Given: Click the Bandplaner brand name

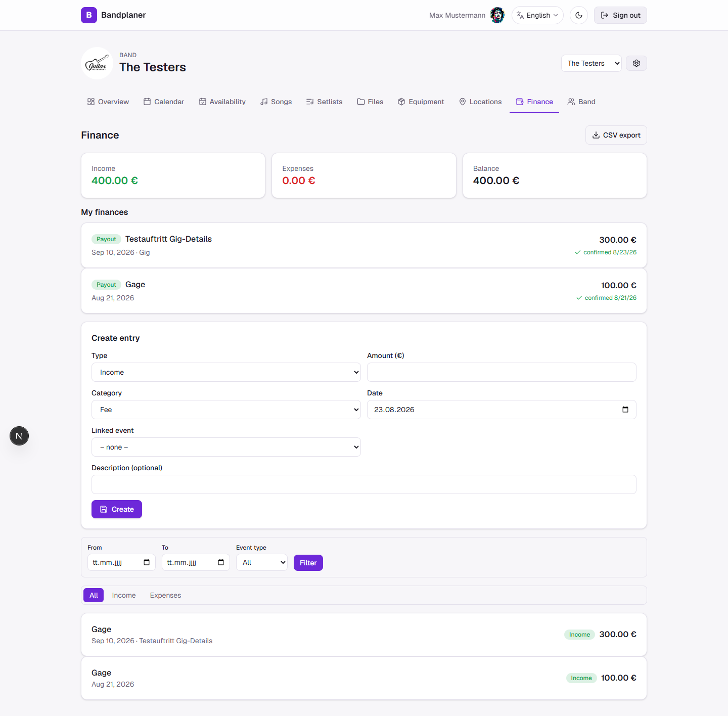Looking at the screenshot, I should [x=123, y=15].
